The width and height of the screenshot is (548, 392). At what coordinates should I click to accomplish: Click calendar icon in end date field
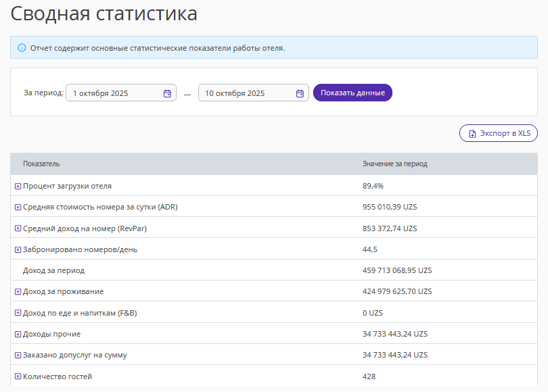pyautogui.click(x=300, y=93)
